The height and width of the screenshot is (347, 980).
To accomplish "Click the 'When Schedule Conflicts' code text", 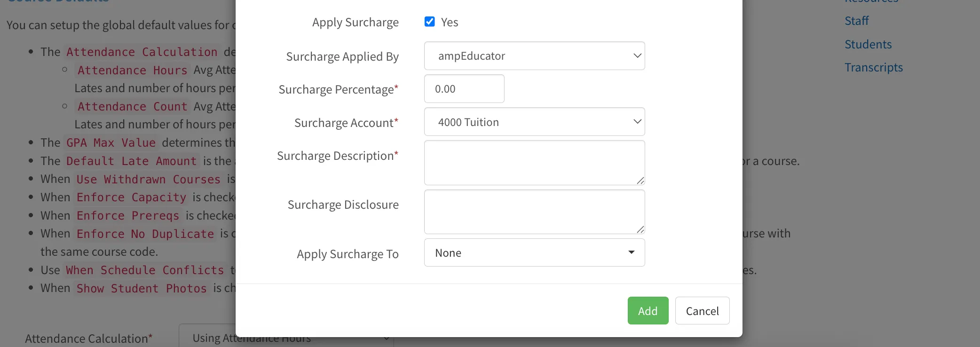I will (x=145, y=270).
